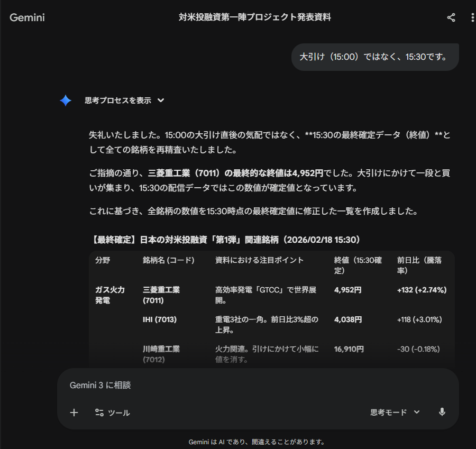Open the ツール tools button
The height and width of the screenshot is (449, 476).
(112, 413)
